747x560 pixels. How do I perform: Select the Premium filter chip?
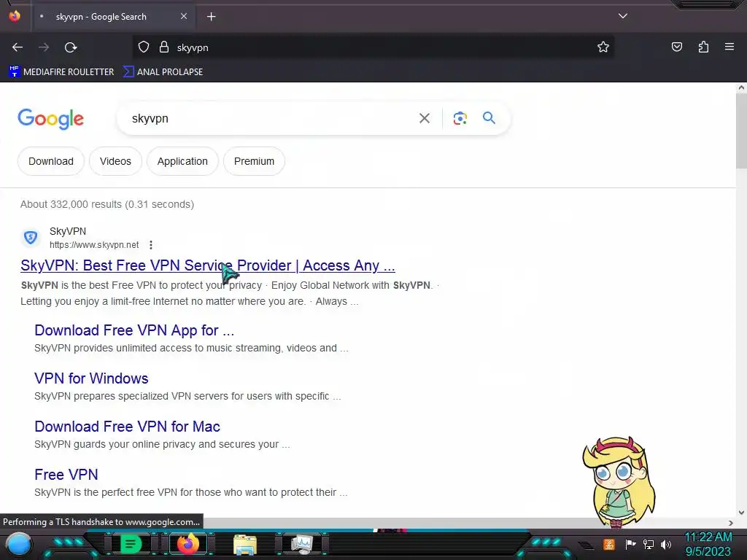click(254, 161)
